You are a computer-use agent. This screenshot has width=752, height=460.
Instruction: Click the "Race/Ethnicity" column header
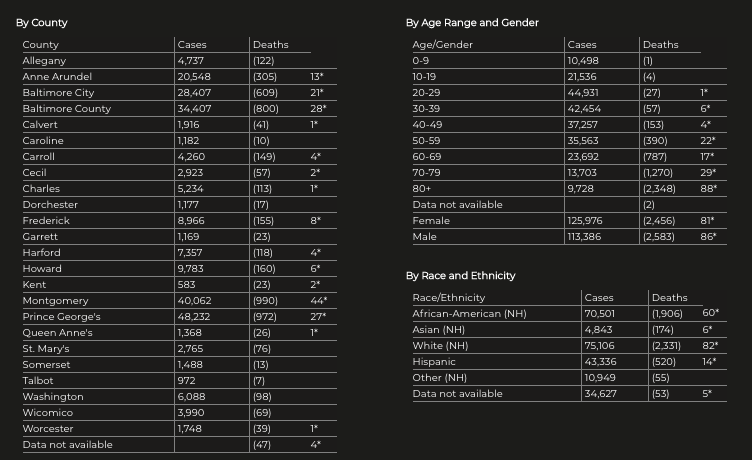tap(448, 298)
